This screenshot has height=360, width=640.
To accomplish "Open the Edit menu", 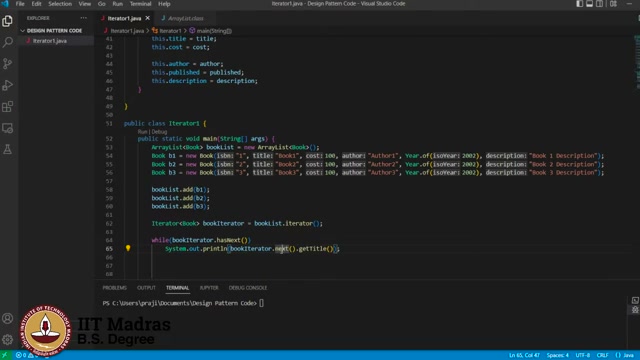I will click(x=36, y=4).
